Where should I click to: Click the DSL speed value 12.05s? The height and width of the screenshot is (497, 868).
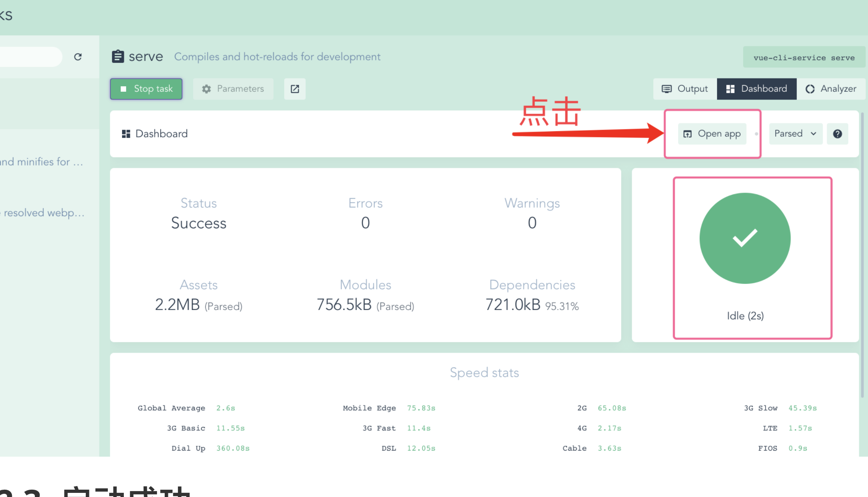(421, 448)
